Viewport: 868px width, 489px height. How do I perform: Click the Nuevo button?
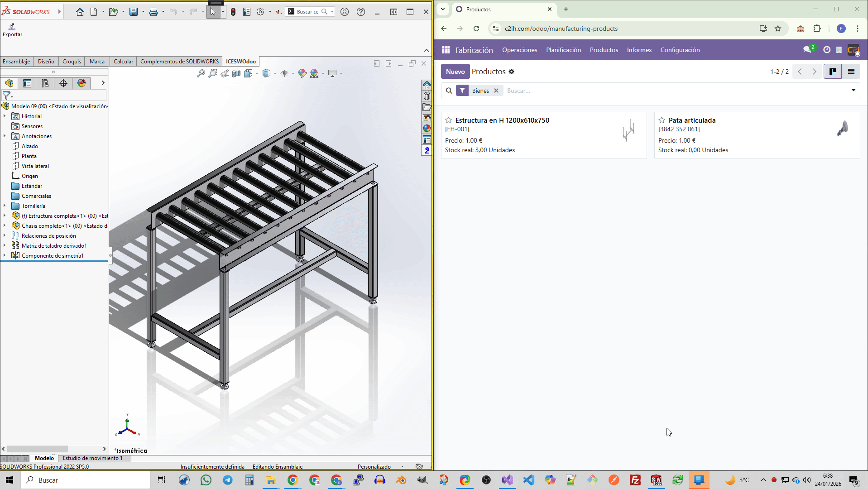click(455, 72)
